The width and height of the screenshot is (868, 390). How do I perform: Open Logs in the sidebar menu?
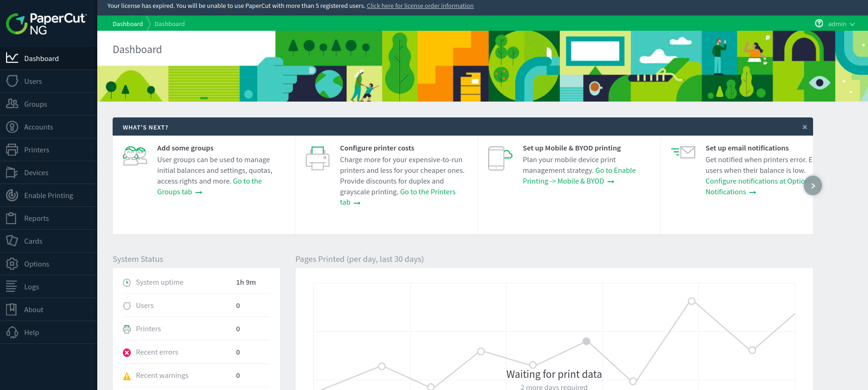pyautogui.click(x=48, y=287)
